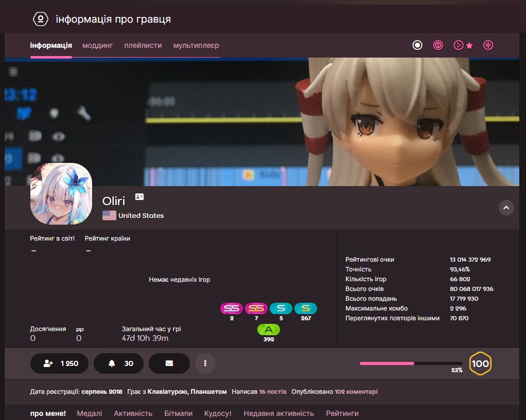Screen dimensions: 526x420
Task: Switch to osu!mania mode icon
Action: click(x=488, y=45)
